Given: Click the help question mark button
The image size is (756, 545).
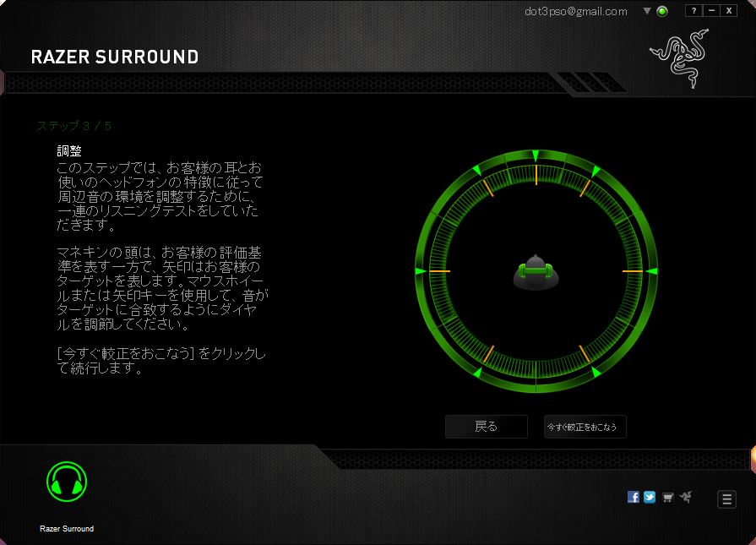Looking at the screenshot, I should pos(693,11).
